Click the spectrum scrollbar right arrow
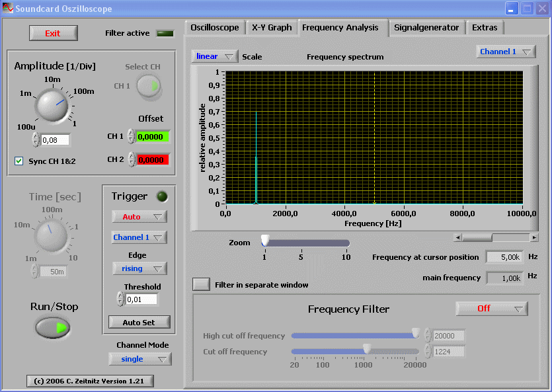 534,237
